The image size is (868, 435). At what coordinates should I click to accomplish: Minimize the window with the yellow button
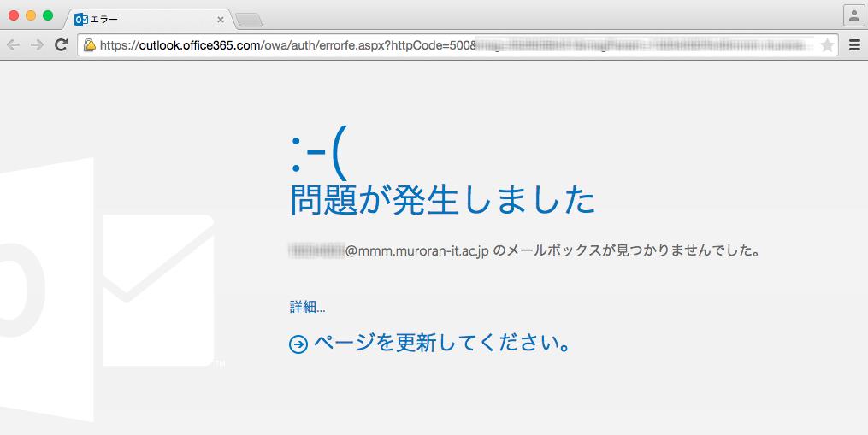pyautogui.click(x=31, y=15)
